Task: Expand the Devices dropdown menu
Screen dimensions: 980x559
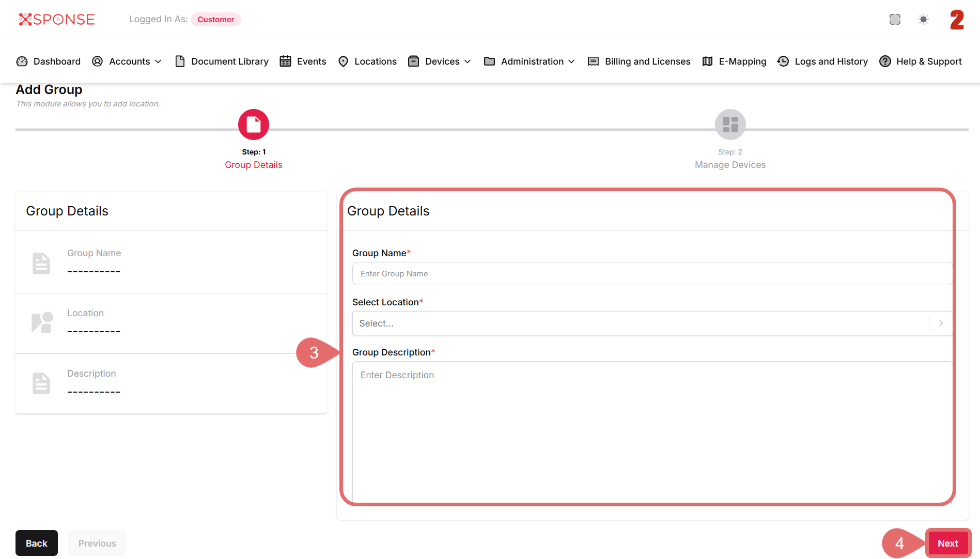Action: point(440,61)
